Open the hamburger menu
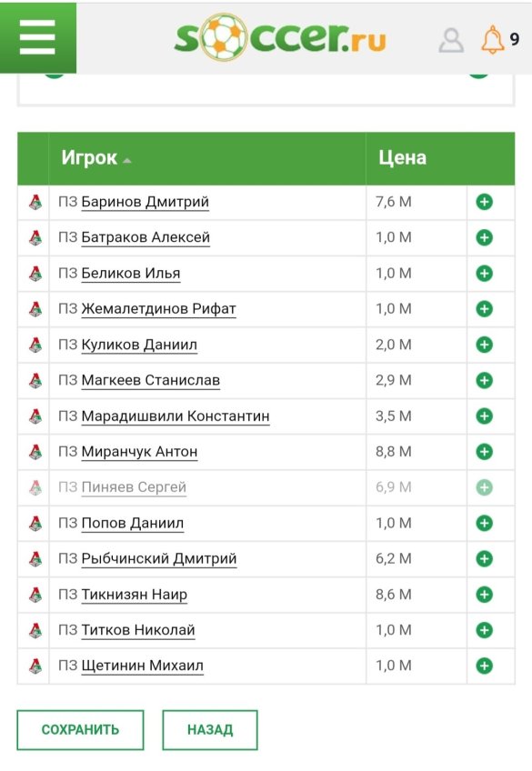The width and height of the screenshot is (532, 771). [x=37, y=37]
